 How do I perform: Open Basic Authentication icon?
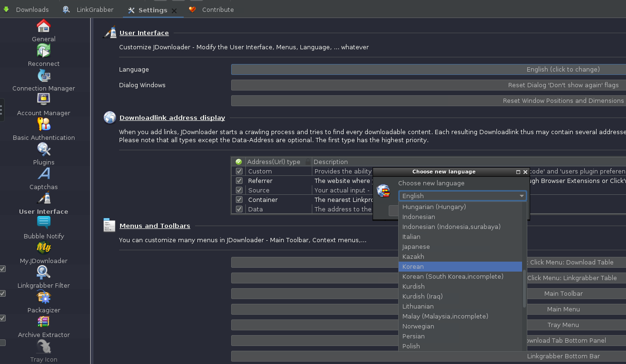pyautogui.click(x=44, y=125)
